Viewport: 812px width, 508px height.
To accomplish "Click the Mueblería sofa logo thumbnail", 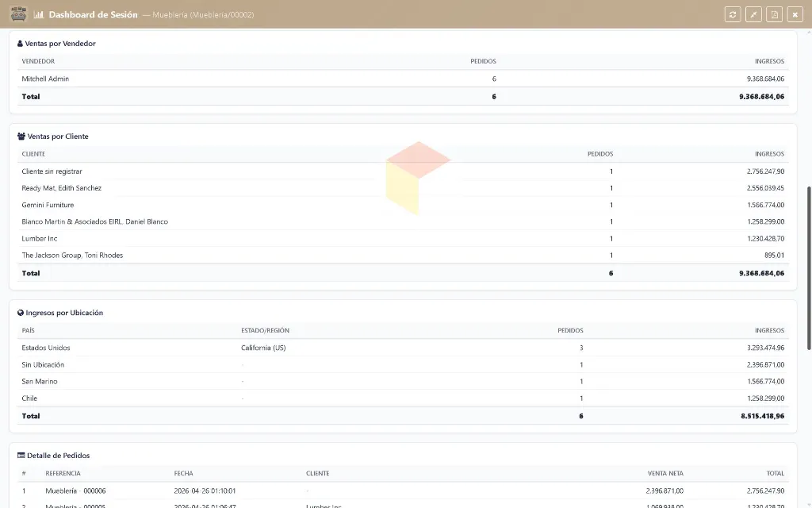I will tap(19, 14).
